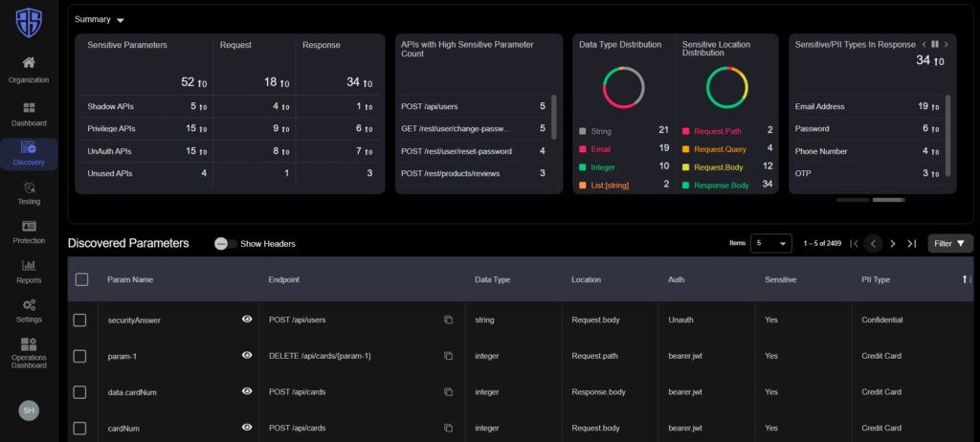Screen dimensions: 980x442
Task: Open the Testing section
Action: (29, 193)
